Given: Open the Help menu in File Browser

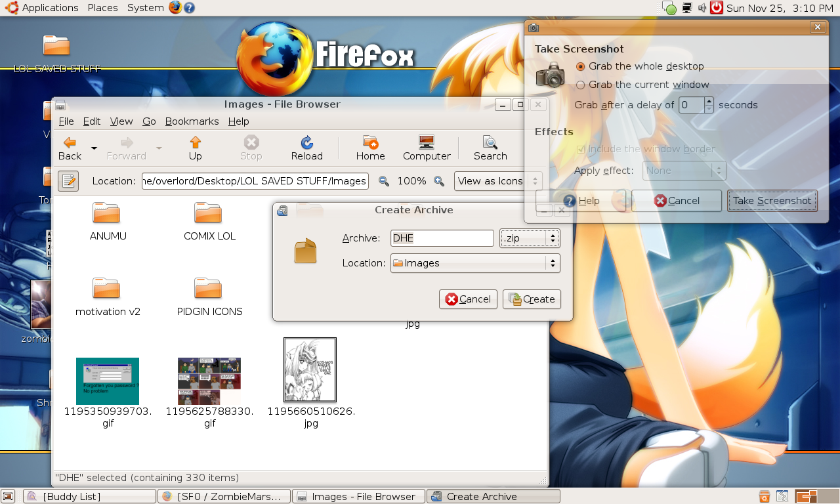Looking at the screenshot, I should (238, 121).
